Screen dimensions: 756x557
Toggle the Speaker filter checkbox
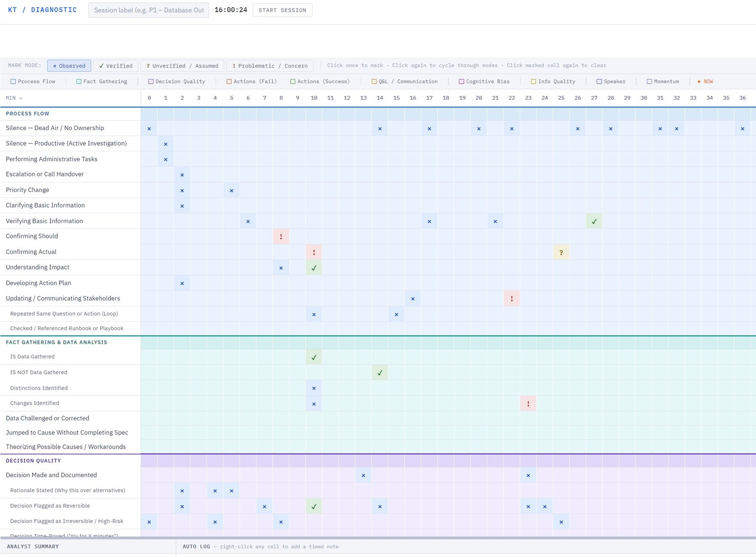pos(599,81)
